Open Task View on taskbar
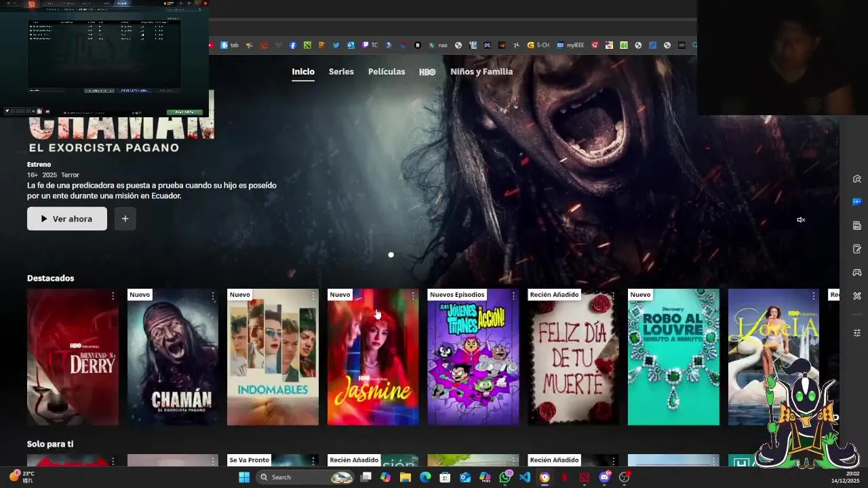868x488 pixels. coord(366,477)
